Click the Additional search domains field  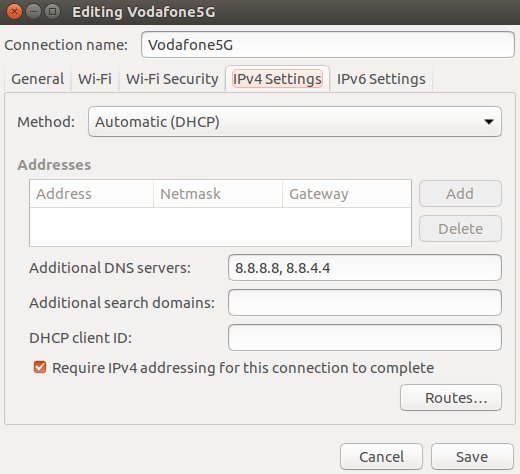click(x=365, y=303)
